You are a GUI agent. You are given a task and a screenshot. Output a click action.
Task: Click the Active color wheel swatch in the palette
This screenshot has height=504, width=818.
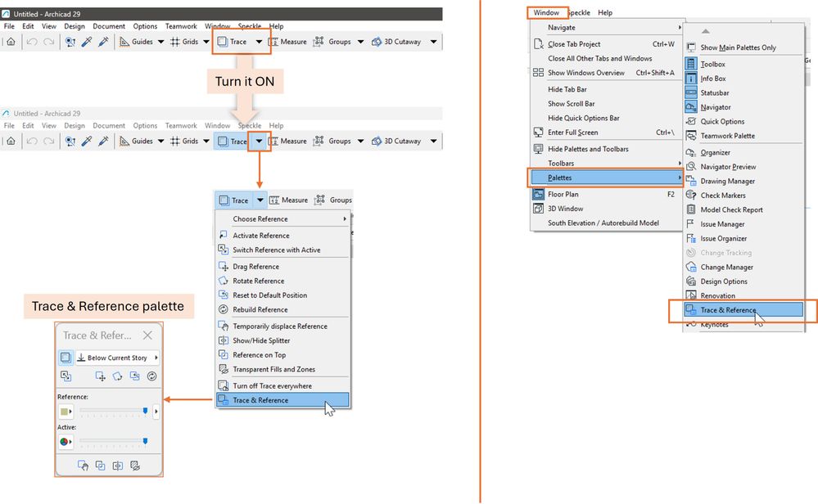click(66, 442)
